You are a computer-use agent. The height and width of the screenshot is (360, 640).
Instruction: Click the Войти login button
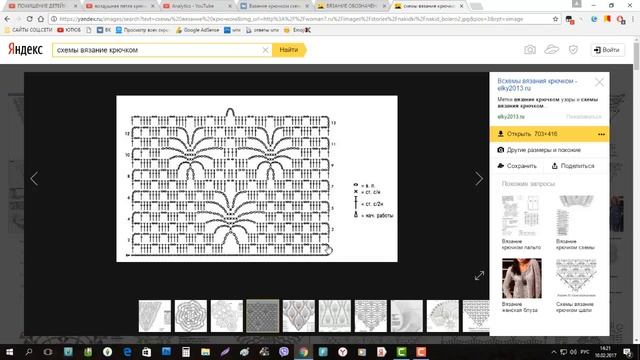point(607,50)
